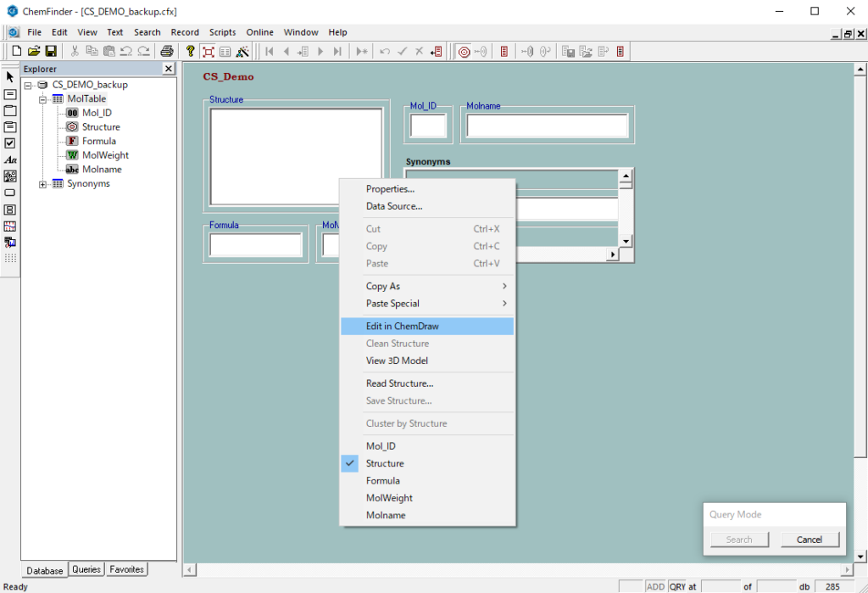
Task: Collapse the MolTable tree node
Action: tap(43, 99)
